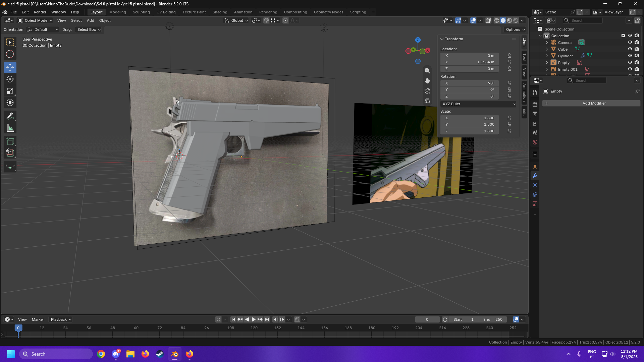Screen dimensions: 644x362
Task: Open Orientation Default dropdown
Action: coord(43,29)
